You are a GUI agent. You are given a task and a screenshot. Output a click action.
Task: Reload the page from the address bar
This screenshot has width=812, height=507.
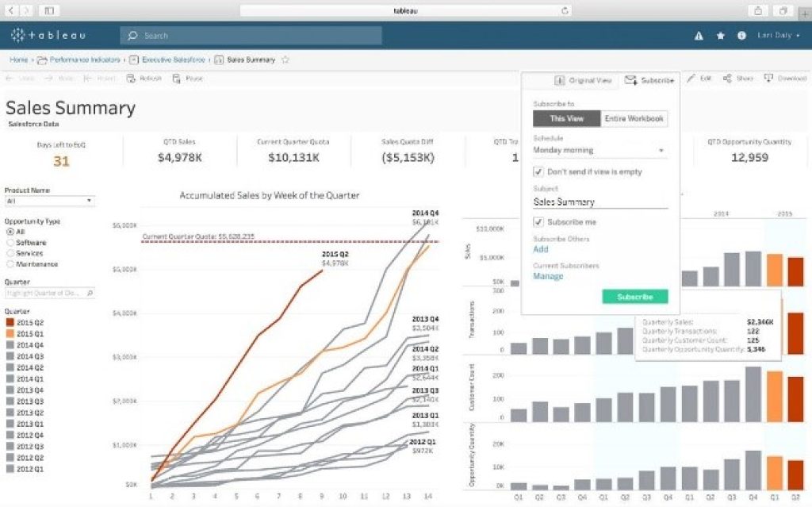click(565, 10)
